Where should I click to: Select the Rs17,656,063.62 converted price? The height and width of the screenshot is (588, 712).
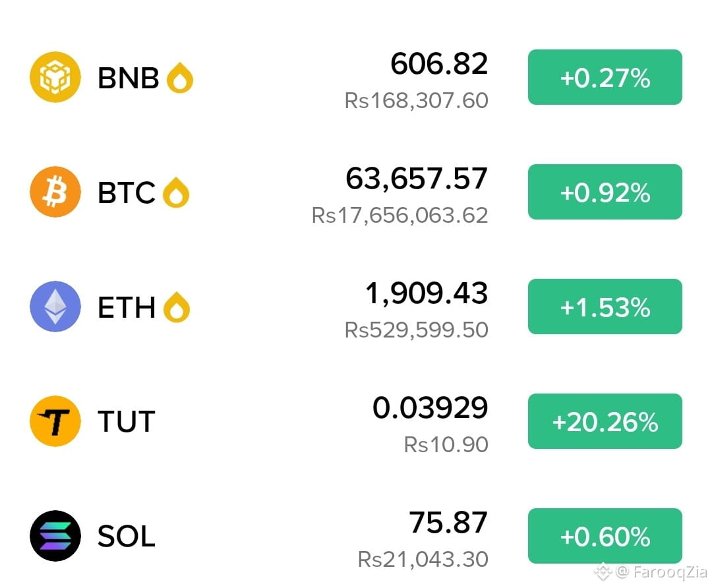pos(400,215)
